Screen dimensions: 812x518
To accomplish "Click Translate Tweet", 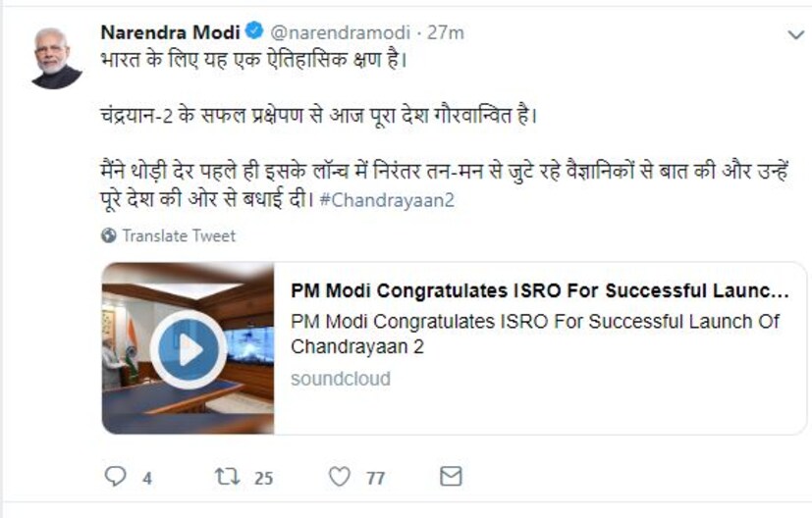I will [x=179, y=235].
